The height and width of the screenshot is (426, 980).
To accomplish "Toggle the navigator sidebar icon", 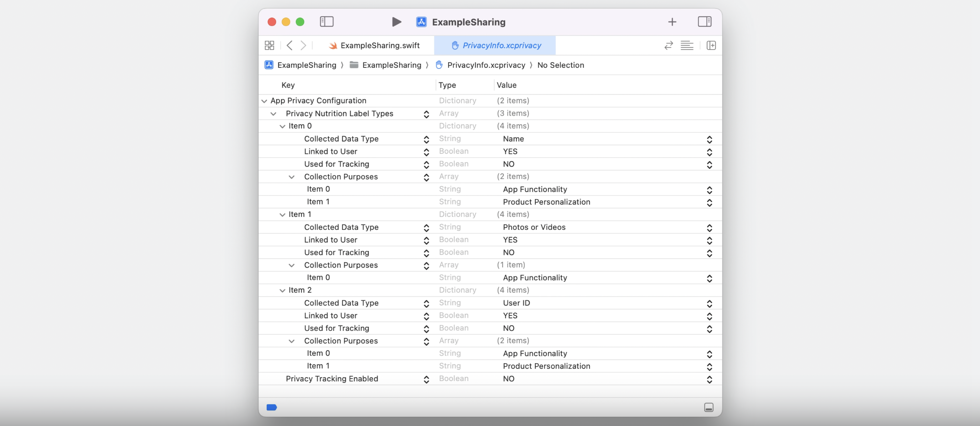I will click(x=326, y=22).
